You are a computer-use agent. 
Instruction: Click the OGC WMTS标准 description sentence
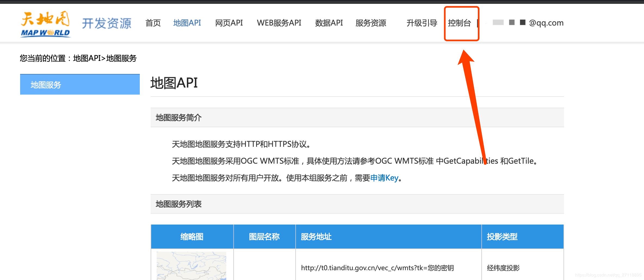(x=355, y=161)
